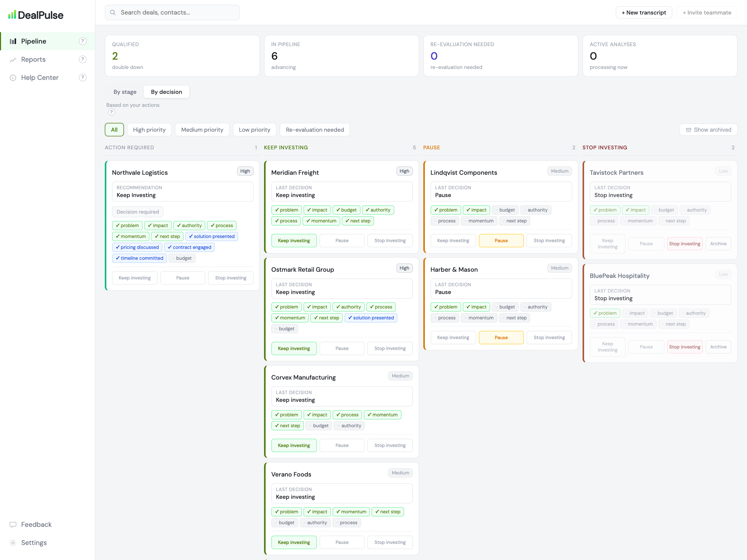This screenshot has width=747, height=560.
Task: Click the New transcript button
Action: click(x=644, y=12)
